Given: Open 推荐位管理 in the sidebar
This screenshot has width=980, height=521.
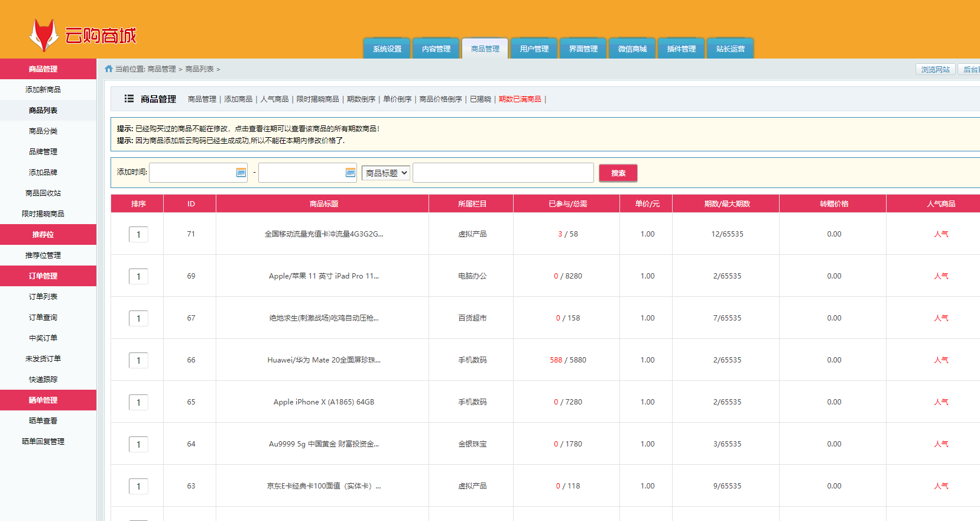Looking at the screenshot, I should click(43, 255).
